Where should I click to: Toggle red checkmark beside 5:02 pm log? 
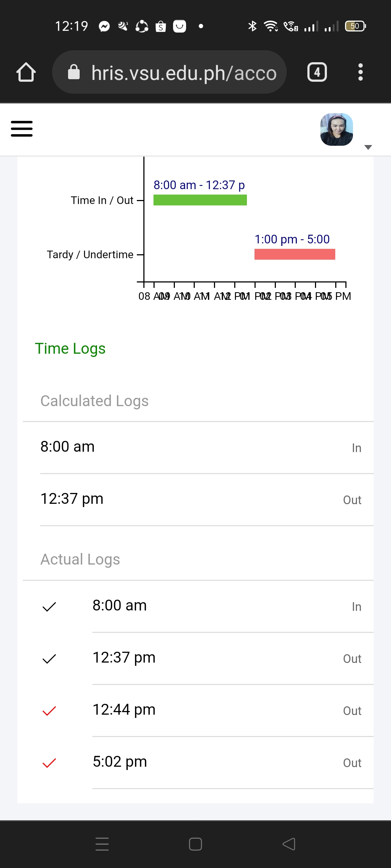coord(49,763)
